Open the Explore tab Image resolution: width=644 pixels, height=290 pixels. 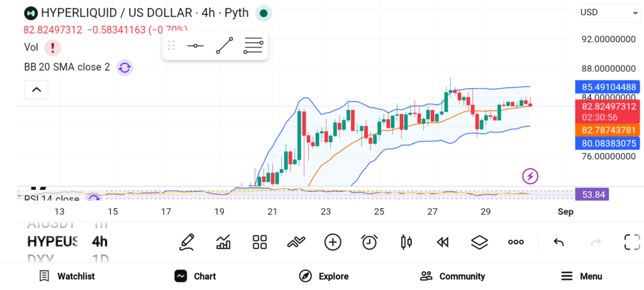[324, 276]
